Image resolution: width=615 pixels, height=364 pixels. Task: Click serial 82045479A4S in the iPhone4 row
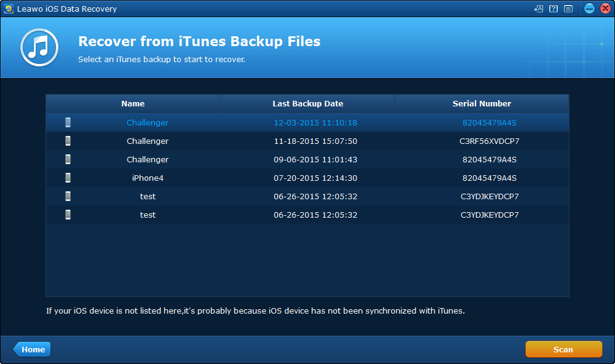tap(490, 178)
